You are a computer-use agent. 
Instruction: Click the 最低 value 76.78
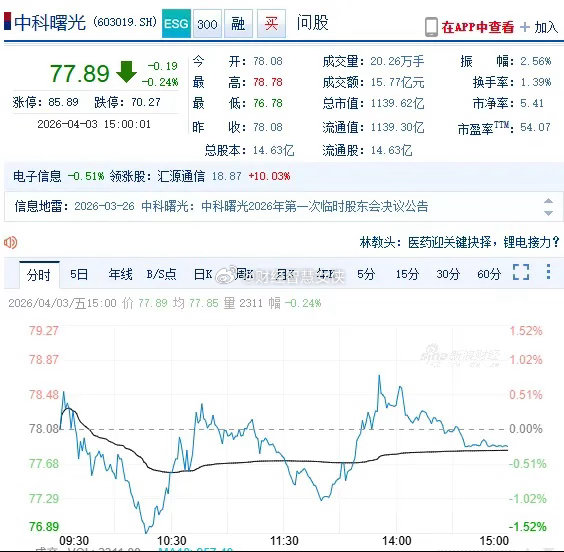point(268,104)
